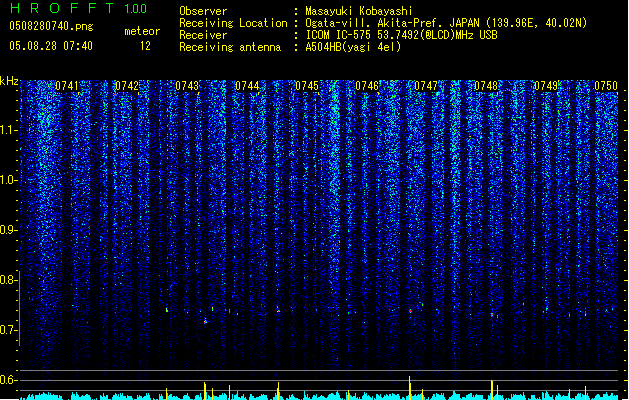Click the HROFFT 1.0.0 title text
Image resolution: width=629 pixels, height=400 pixels.
[x=78, y=8]
